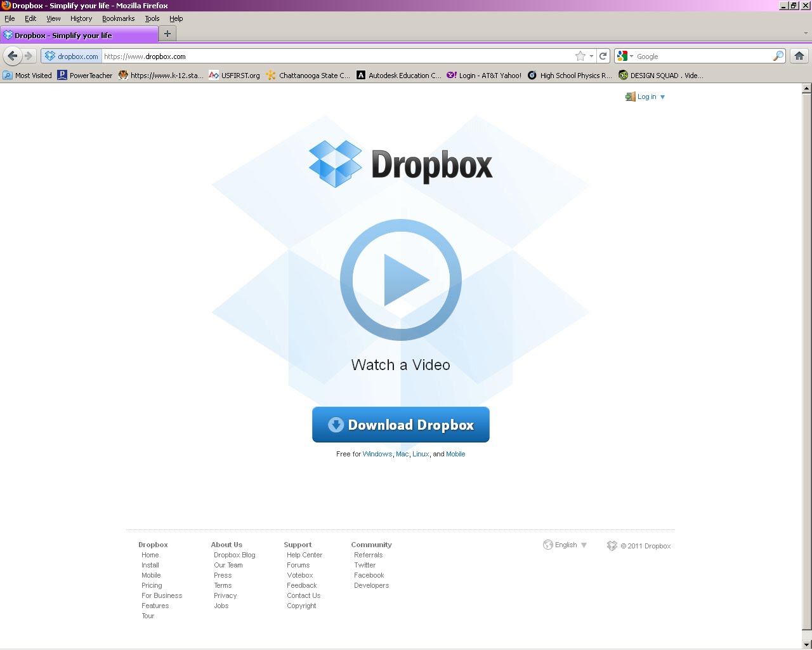This screenshot has width=812, height=650.
Task: Click the Firefox back arrow button
Action: pyautogui.click(x=12, y=56)
